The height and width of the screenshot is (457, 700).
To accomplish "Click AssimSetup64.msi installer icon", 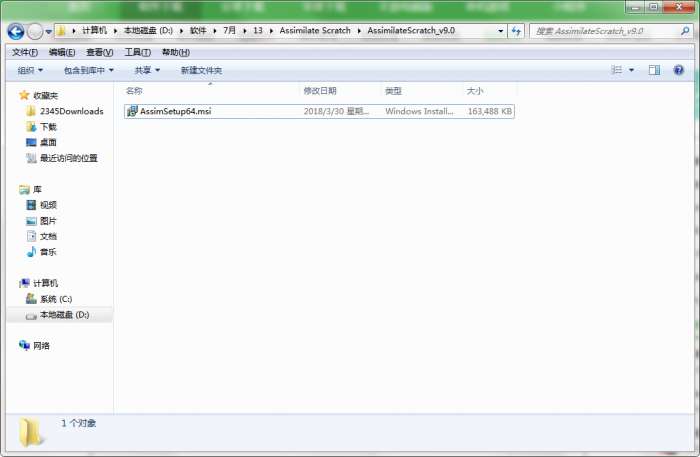I will 132,111.
